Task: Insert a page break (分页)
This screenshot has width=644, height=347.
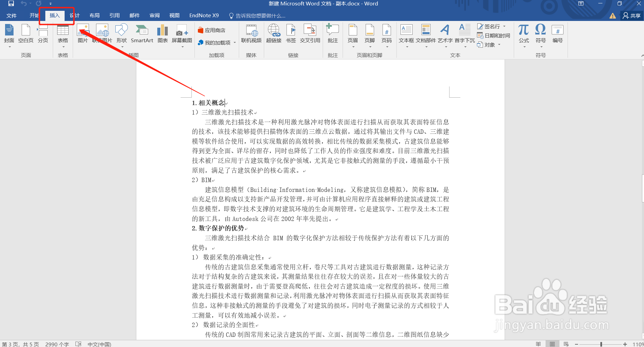Action: (x=43, y=34)
